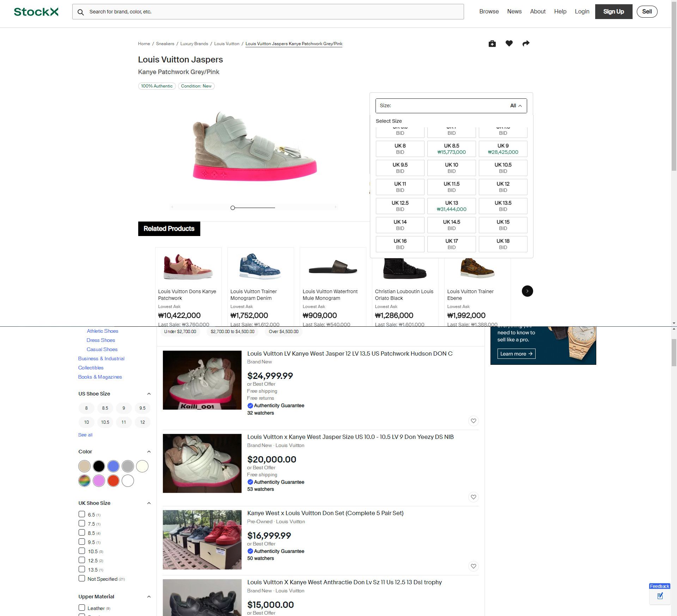This screenshot has width=677, height=616.
Task: Collapse UK Shoe Size filter section
Action: point(149,503)
